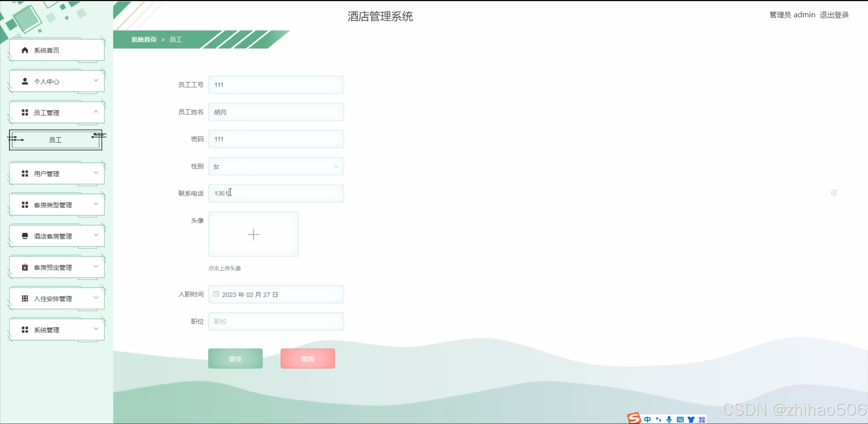
Task: Click into the 职位 input field
Action: point(276,321)
